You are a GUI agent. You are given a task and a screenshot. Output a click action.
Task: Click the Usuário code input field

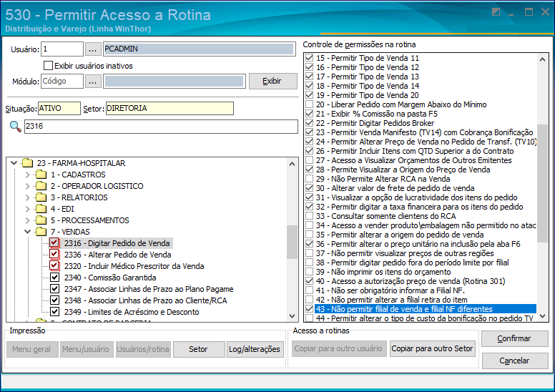coord(62,49)
